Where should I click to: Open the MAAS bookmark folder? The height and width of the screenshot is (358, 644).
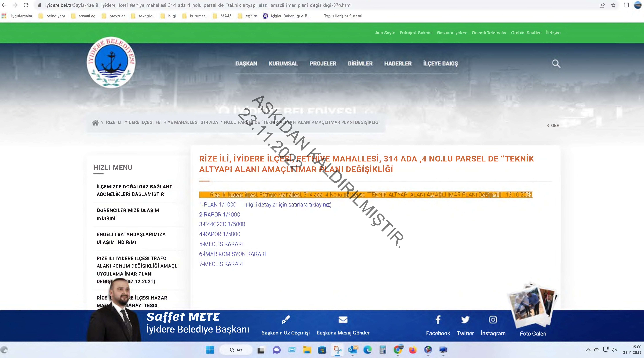(x=222, y=16)
